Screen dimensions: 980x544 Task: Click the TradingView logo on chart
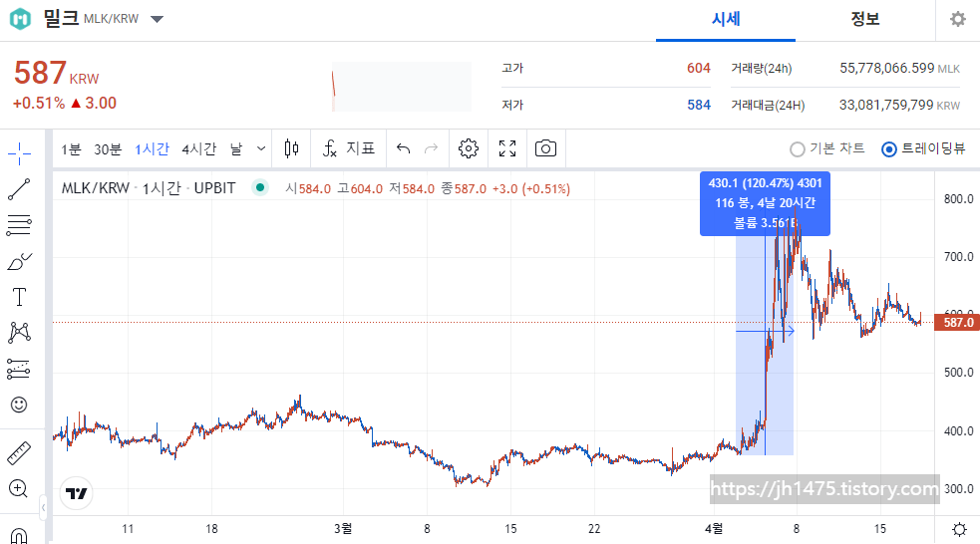pyautogui.click(x=77, y=493)
